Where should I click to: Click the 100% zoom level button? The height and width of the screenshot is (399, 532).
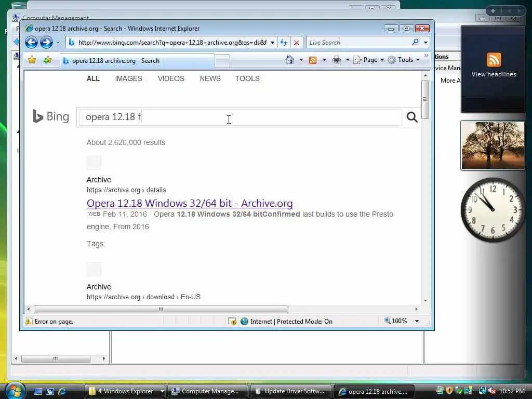pyautogui.click(x=395, y=321)
